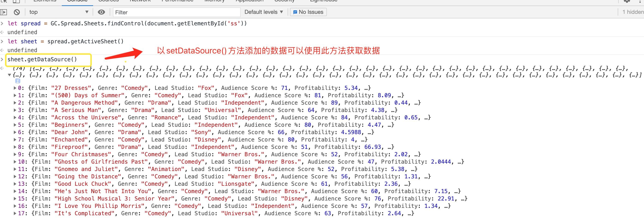Expand the "Gnomeo and Juliet" entry
Image resolution: width=644 pixels, height=218 pixels.
click(15, 169)
